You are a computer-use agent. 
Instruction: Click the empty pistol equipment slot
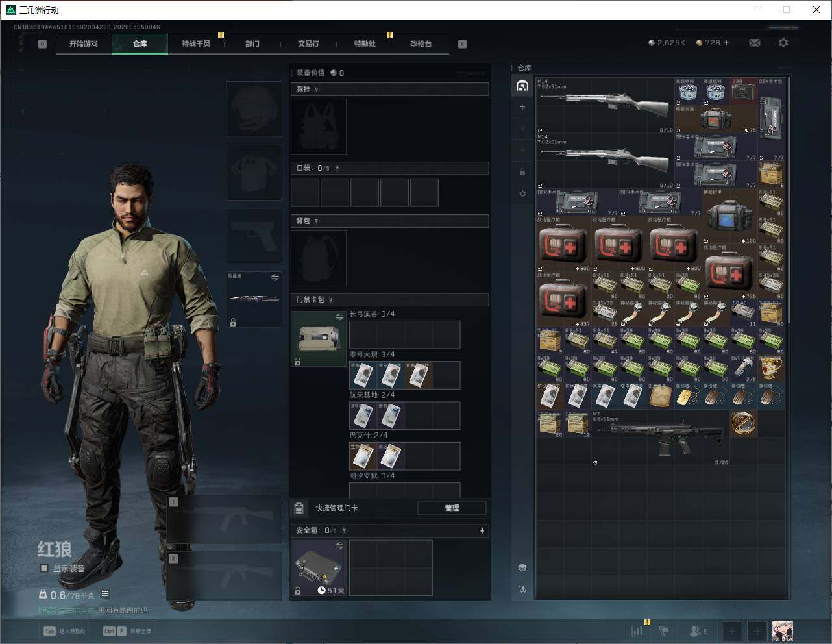[x=254, y=236]
